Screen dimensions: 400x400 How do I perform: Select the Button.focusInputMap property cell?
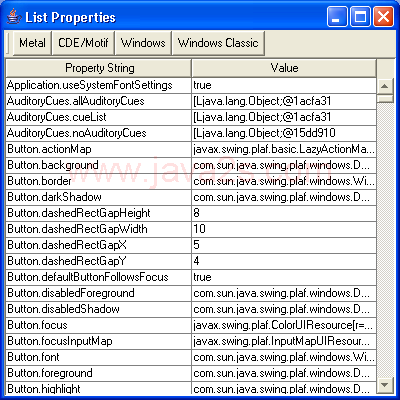coord(99,341)
